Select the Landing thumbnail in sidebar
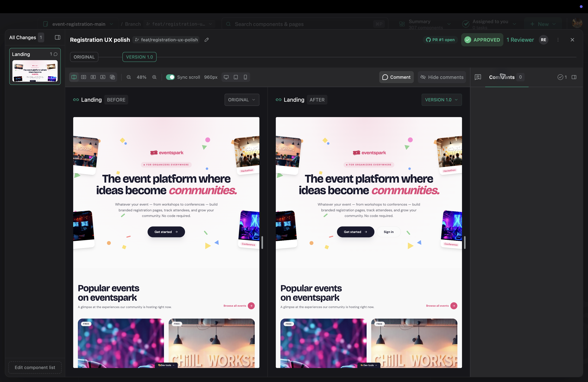The image size is (588, 382). click(x=35, y=71)
